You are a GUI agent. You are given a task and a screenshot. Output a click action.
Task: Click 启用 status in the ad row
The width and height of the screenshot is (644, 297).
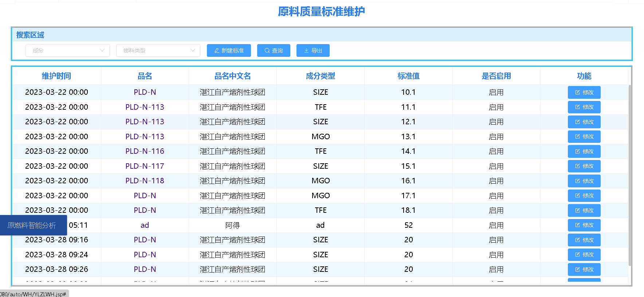(496, 225)
